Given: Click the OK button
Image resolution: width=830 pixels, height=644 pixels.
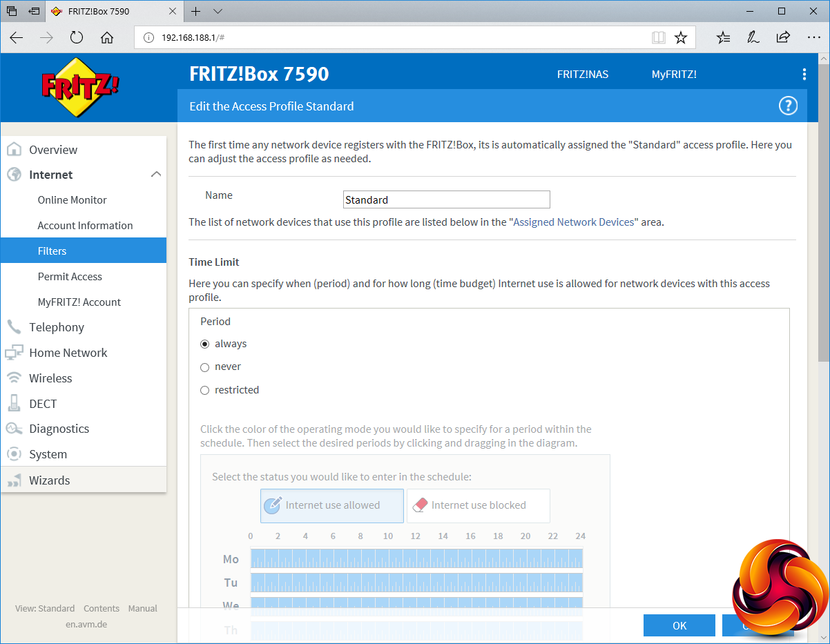Looking at the screenshot, I should pyautogui.click(x=679, y=625).
